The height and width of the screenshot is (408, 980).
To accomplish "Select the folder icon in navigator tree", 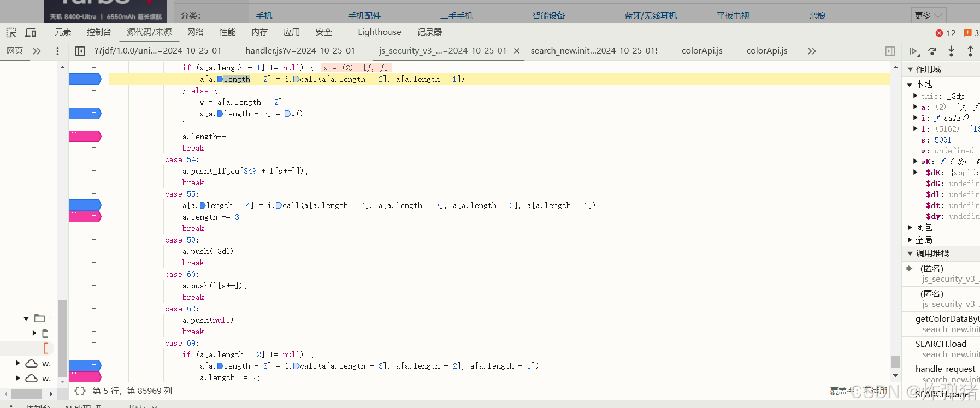I will coord(39,318).
